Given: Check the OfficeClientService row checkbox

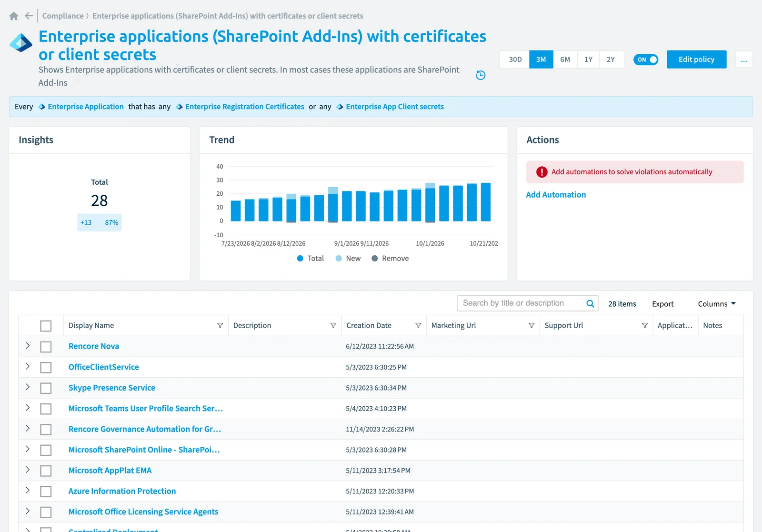Looking at the screenshot, I should pos(46,367).
